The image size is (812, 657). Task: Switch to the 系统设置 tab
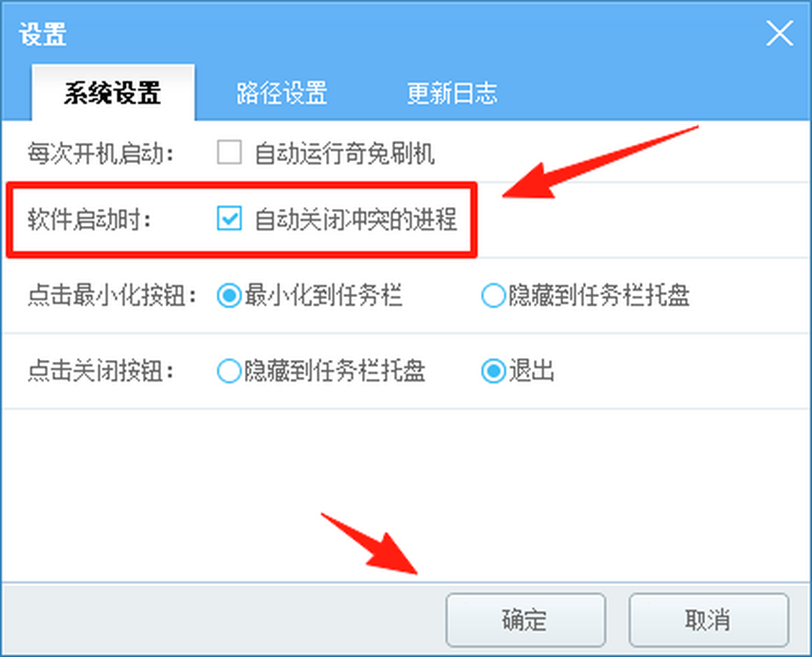click(112, 93)
